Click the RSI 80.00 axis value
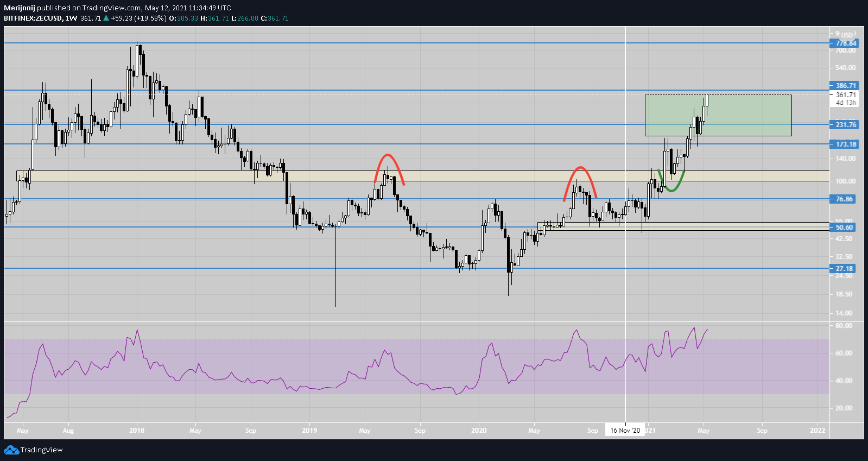 coord(844,326)
